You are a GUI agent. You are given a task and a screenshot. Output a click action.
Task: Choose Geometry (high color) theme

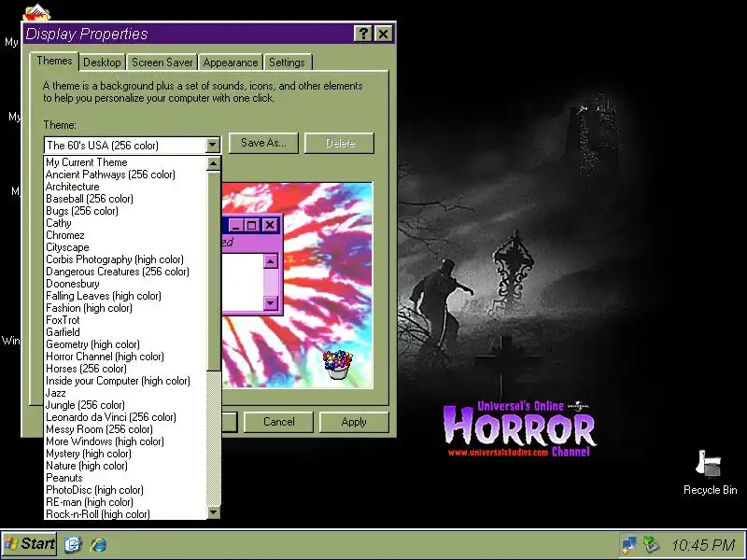click(125, 344)
